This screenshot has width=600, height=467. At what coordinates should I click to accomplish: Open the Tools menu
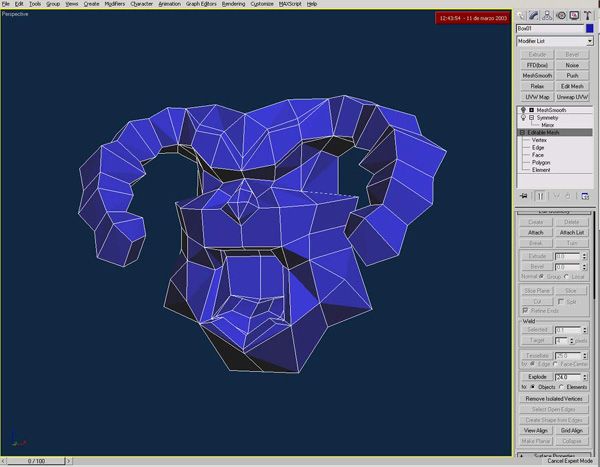click(x=35, y=4)
